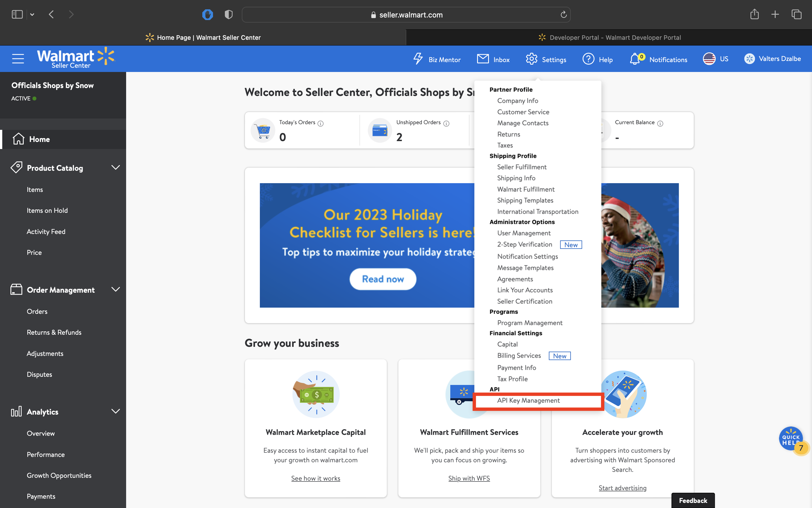This screenshot has width=812, height=508.
Task: Open the sidebar tab group dropdown chevron
Action: click(x=32, y=14)
